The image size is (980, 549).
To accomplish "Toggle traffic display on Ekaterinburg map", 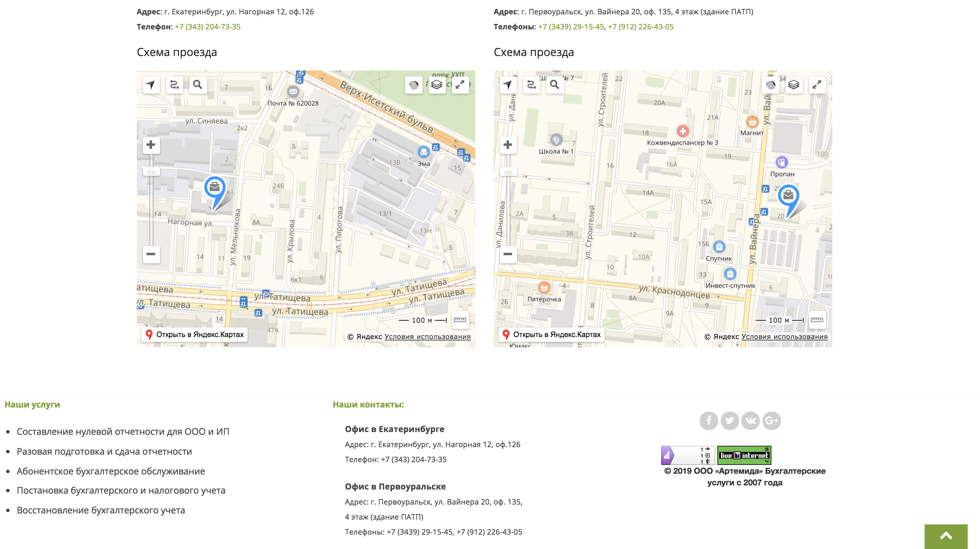I will [413, 84].
